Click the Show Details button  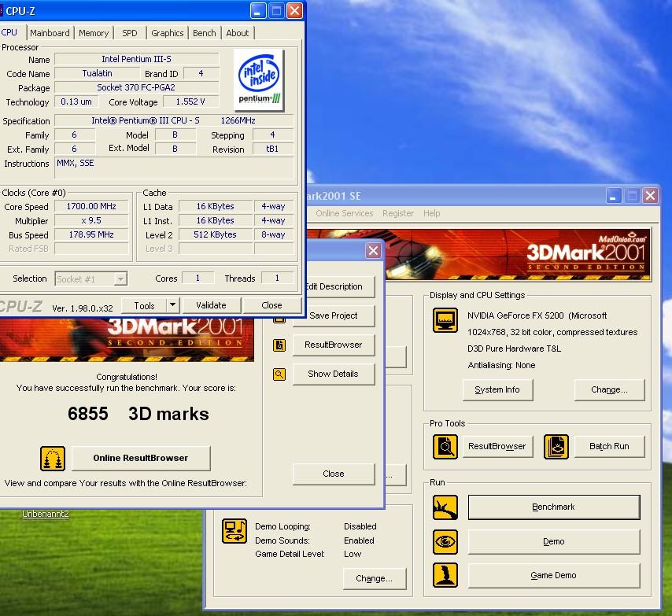[334, 374]
